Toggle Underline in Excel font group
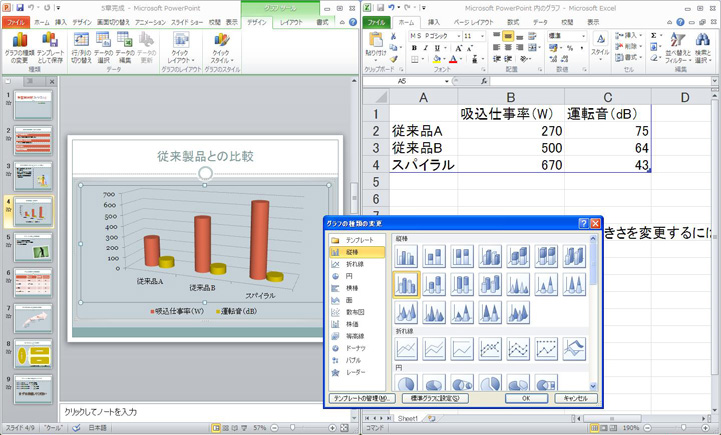Viewport: 721px width, 435px height. pyautogui.click(x=437, y=48)
